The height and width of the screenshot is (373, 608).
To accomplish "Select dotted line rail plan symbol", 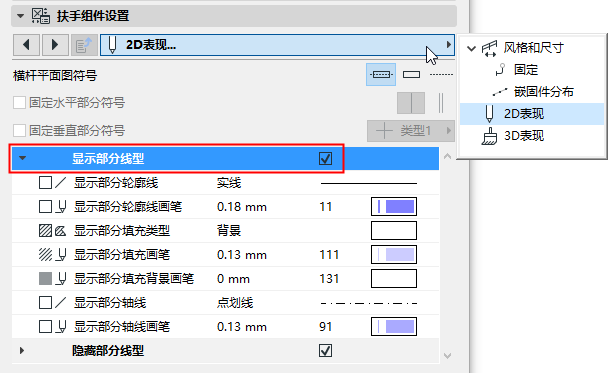I will [x=441, y=74].
